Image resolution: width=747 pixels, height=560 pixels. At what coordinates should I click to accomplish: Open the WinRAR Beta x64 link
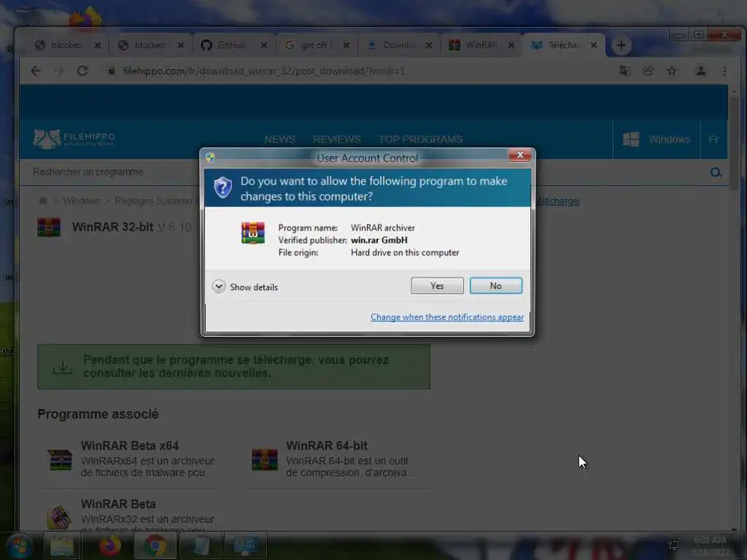point(130,446)
